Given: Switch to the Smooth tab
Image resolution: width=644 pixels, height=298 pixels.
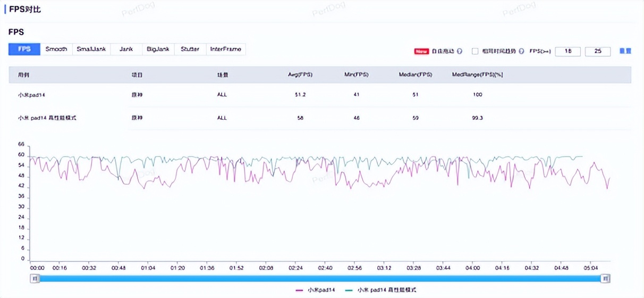Looking at the screenshot, I should [x=56, y=49].
